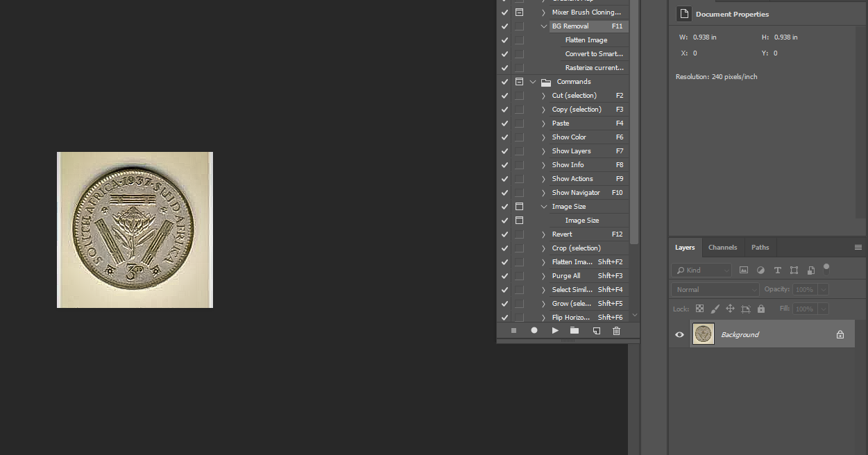Prevent auto-nesting artboard lock icon
Viewport: 868px width, 455px height.
tap(746, 309)
